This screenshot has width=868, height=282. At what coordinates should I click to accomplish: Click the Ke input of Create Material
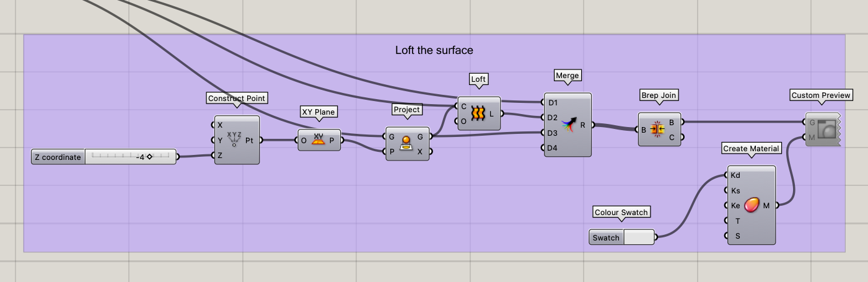[735, 205]
